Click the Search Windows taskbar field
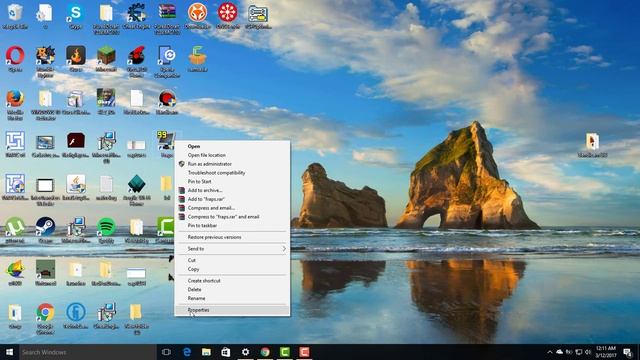 (x=87, y=352)
